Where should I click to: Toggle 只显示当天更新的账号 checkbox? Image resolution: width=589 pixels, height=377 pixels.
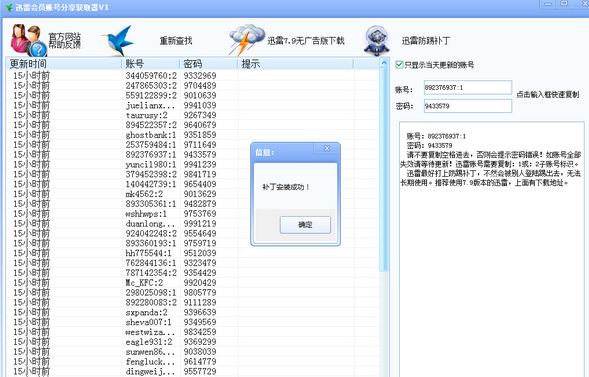tap(399, 65)
